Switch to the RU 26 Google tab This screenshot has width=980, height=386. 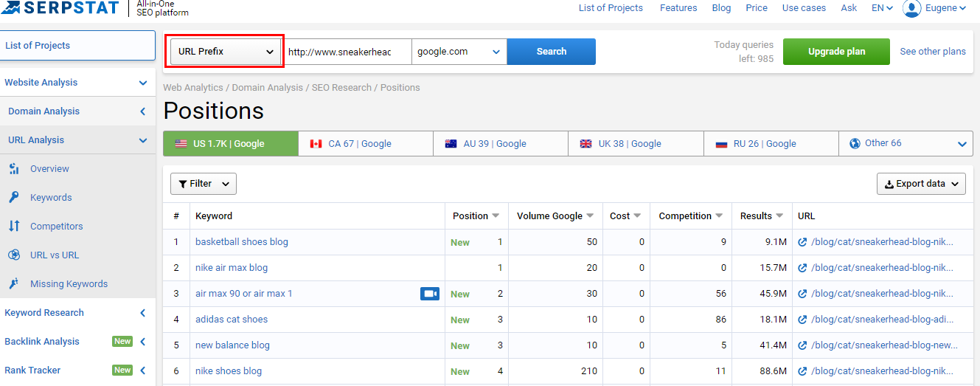pos(771,144)
